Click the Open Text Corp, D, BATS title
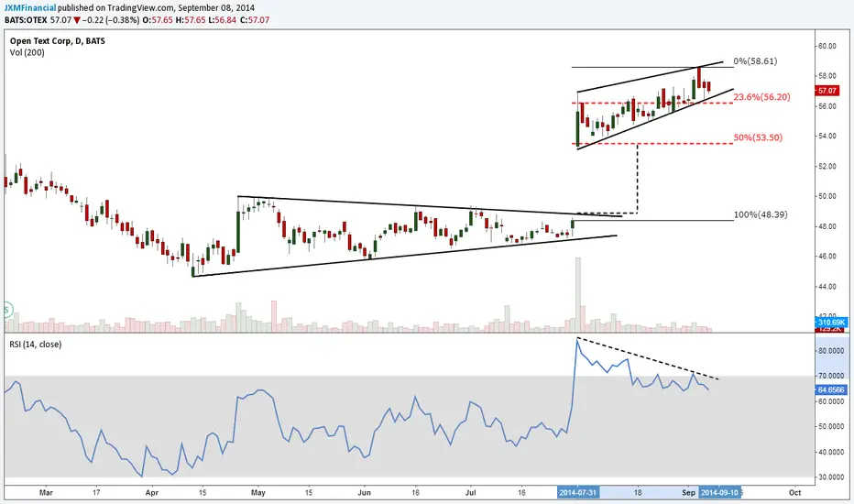Screen dimensions: 854x504 pyautogui.click(x=57, y=41)
